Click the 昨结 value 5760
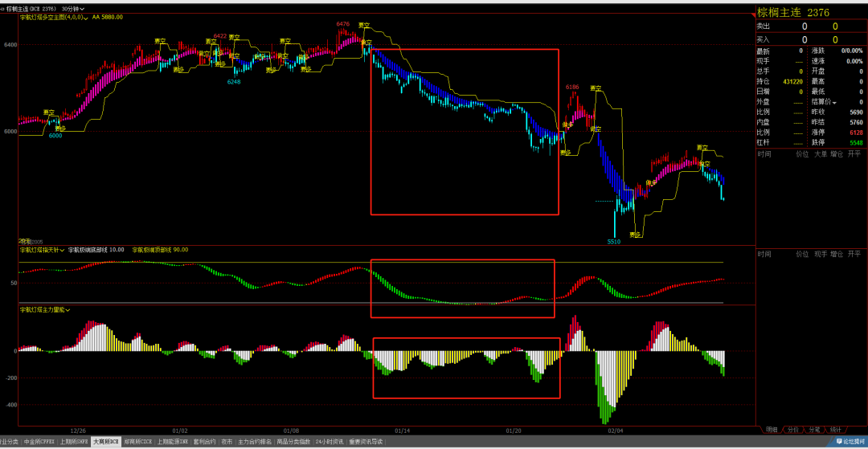This screenshot has height=449, width=868. (x=856, y=122)
